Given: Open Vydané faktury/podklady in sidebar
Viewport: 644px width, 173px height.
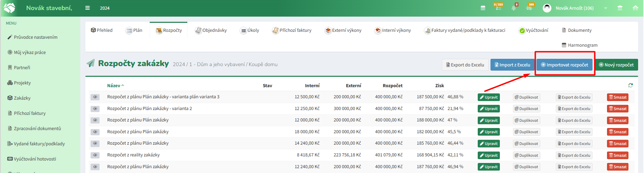Looking at the screenshot, I should (x=36, y=144).
